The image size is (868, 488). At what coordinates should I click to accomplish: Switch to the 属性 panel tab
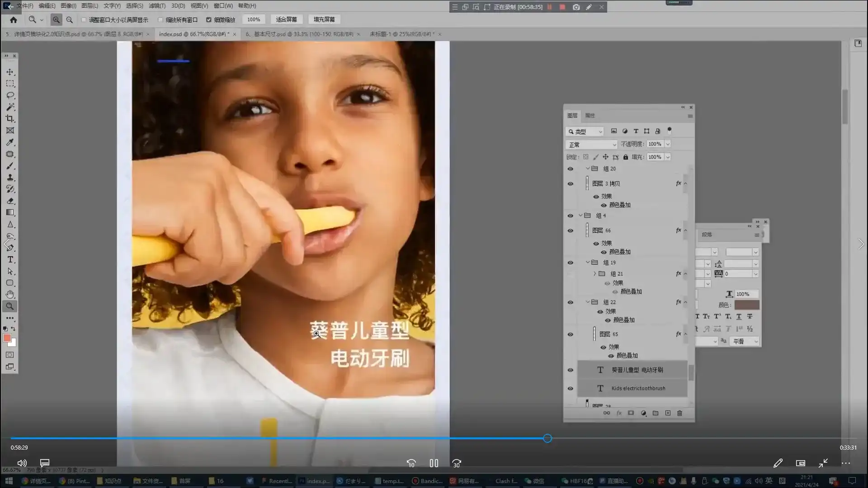[x=589, y=115]
